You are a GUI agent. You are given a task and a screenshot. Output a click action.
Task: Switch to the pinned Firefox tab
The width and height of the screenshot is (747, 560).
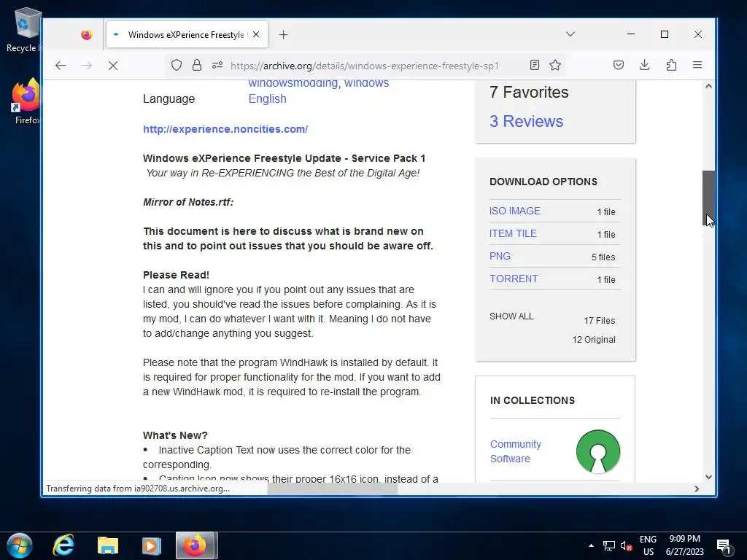tap(87, 35)
